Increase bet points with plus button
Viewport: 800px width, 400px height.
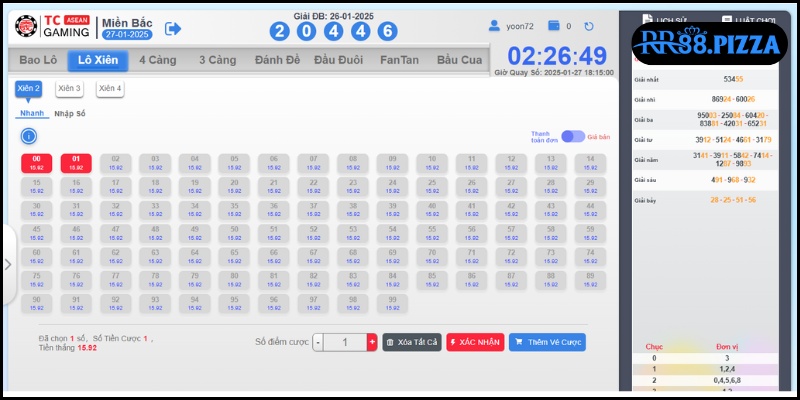tap(372, 342)
